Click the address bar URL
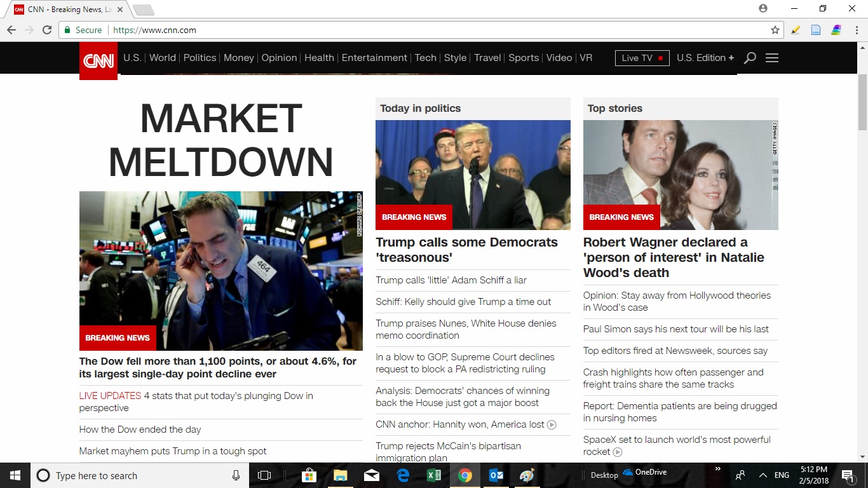This screenshot has height=488, width=868. 154,30
